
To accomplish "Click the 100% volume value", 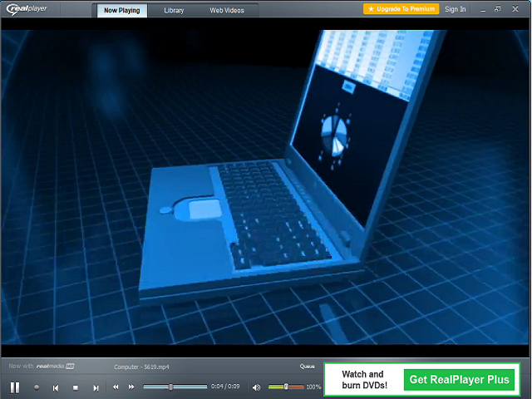I will (x=313, y=387).
